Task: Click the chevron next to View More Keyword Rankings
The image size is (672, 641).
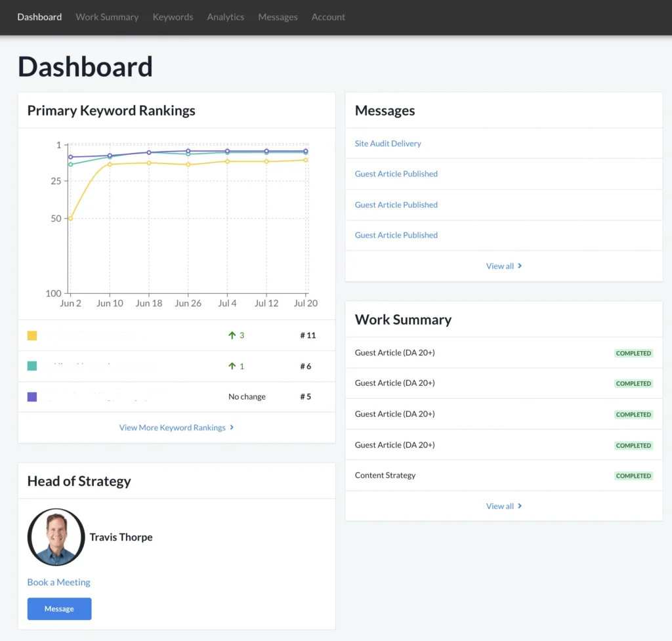Action: tap(232, 428)
